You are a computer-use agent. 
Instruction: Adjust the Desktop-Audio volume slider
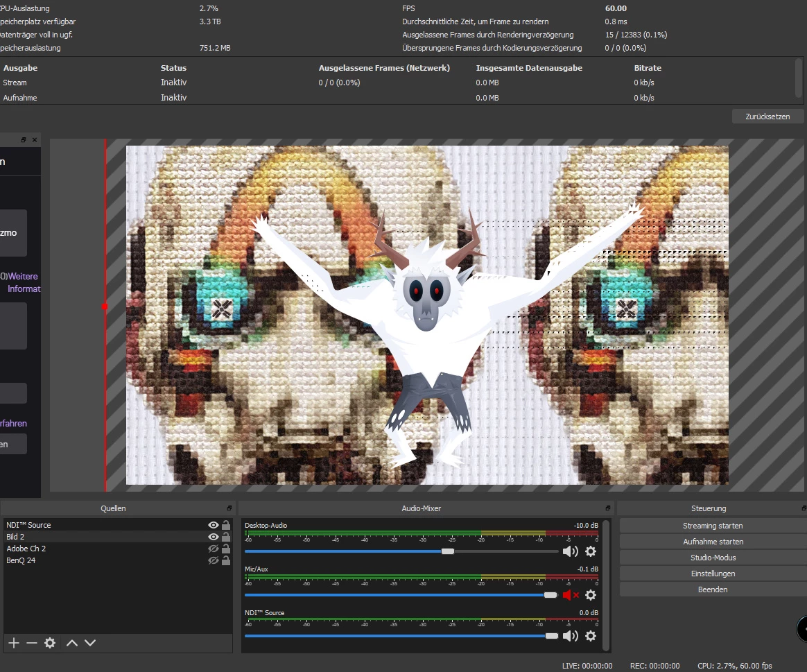(x=448, y=551)
